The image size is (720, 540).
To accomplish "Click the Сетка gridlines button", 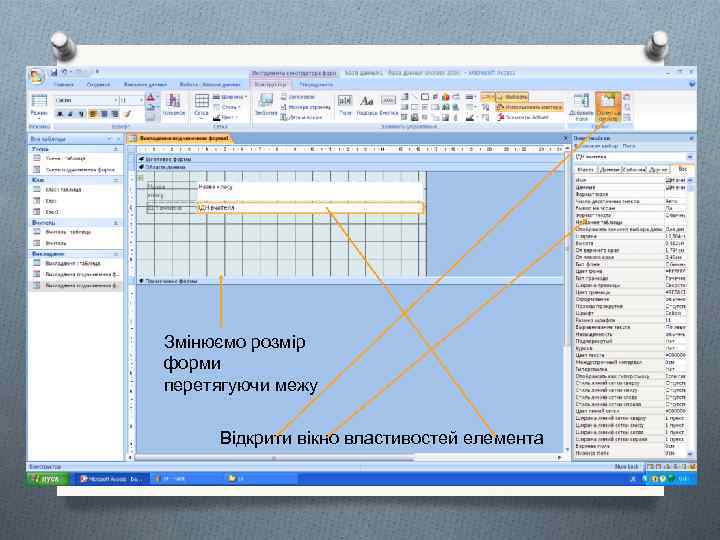I will coord(201,105).
